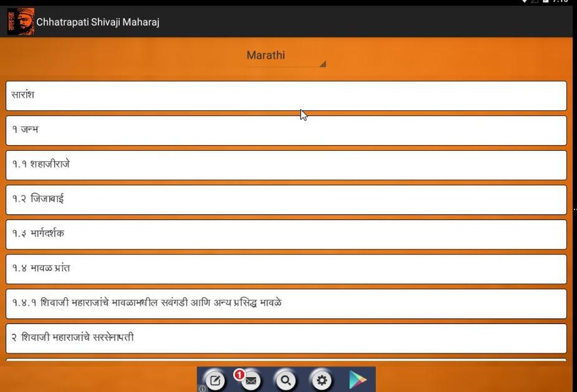Select २ शिवाजी महाराजांचे सरसेनापती
The image size is (577, 392).
point(286,338)
